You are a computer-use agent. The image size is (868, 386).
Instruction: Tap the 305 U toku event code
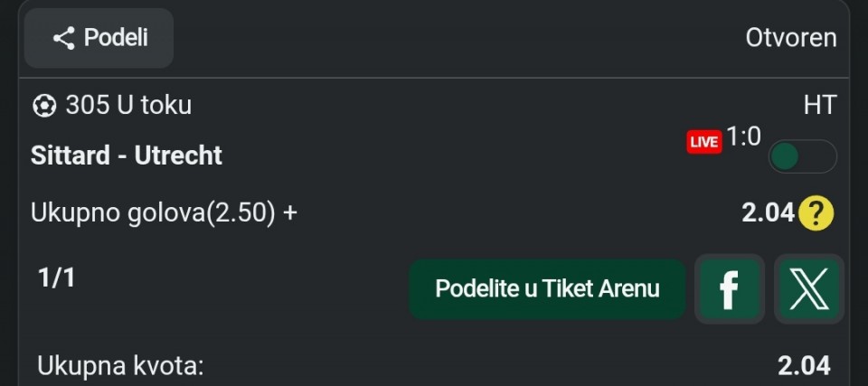128,105
